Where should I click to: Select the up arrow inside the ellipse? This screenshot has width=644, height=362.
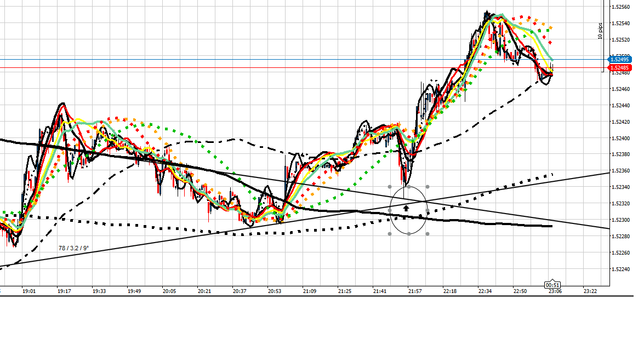(406, 209)
